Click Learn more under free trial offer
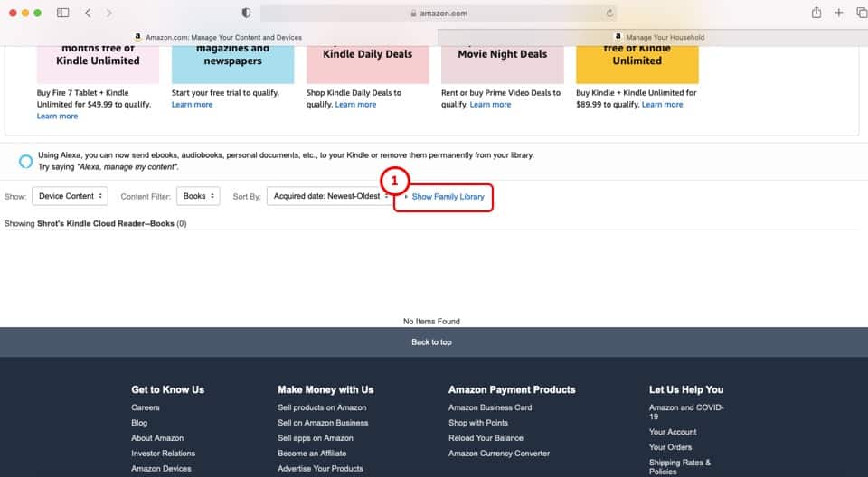This screenshot has height=477, width=868. tap(192, 105)
